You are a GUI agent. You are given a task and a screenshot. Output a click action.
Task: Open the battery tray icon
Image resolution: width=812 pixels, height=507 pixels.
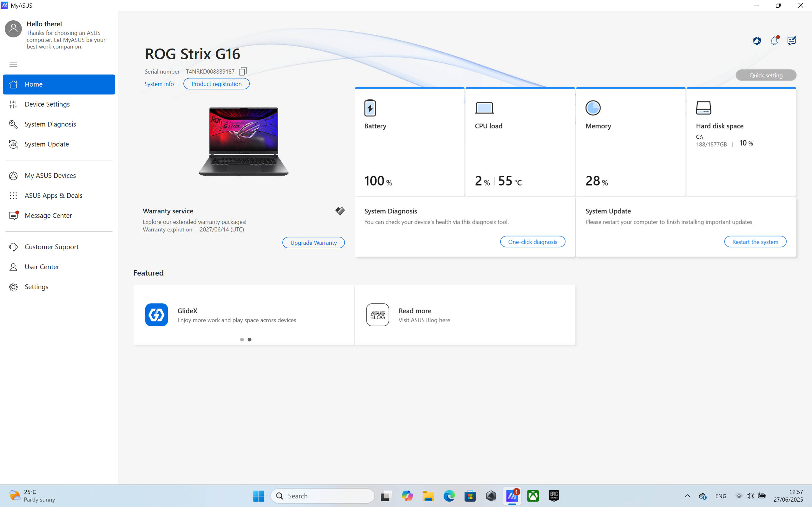point(762,496)
